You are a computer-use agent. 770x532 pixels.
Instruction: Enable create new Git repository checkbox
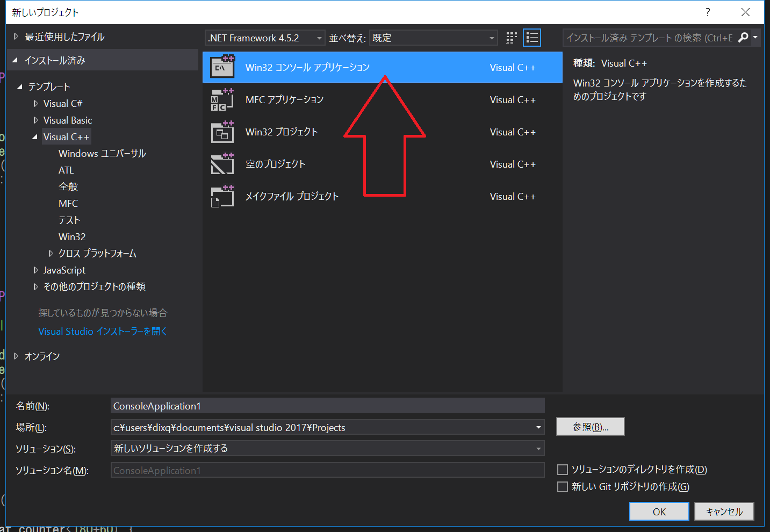[x=563, y=487]
